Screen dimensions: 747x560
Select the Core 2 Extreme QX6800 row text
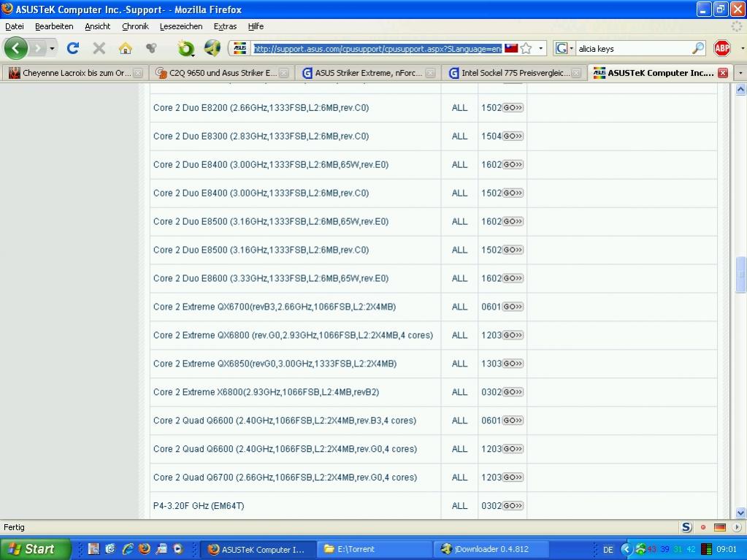pyautogui.click(x=293, y=335)
